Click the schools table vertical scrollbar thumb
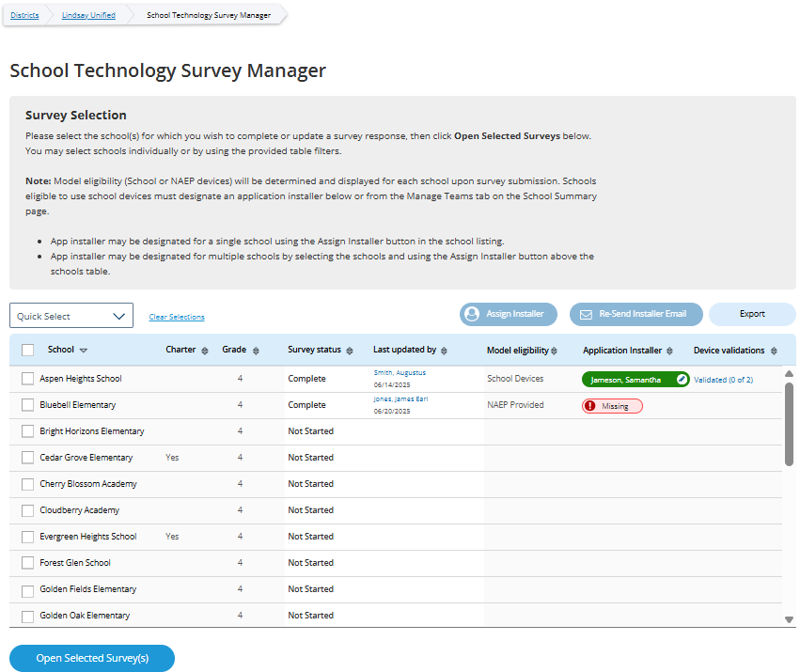 [789, 423]
